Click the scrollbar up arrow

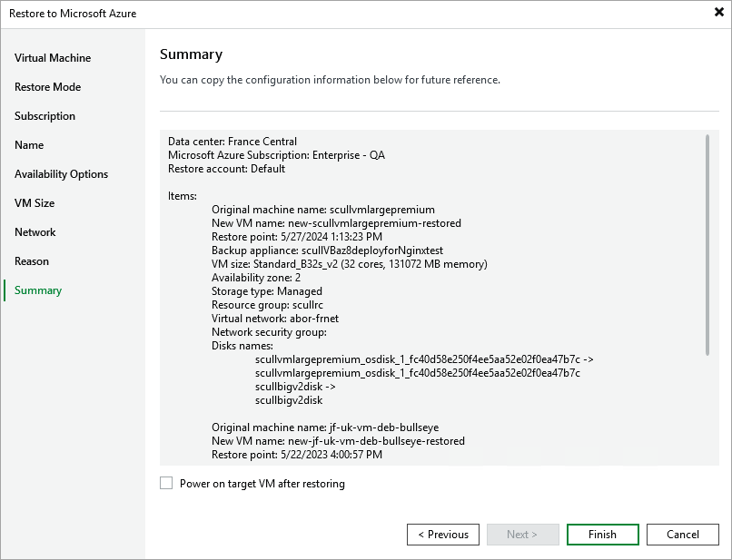(706, 135)
